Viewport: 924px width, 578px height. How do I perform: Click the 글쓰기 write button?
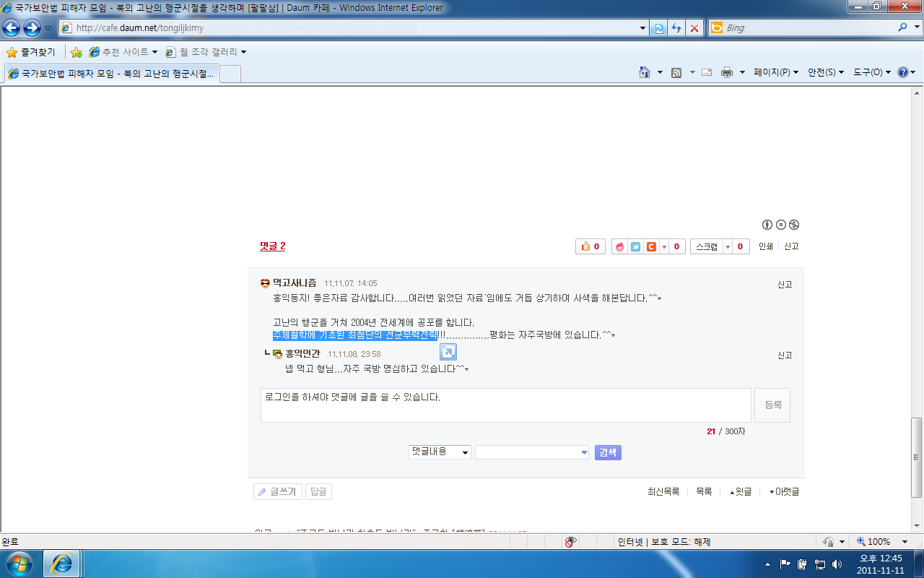tap(278, 491)
